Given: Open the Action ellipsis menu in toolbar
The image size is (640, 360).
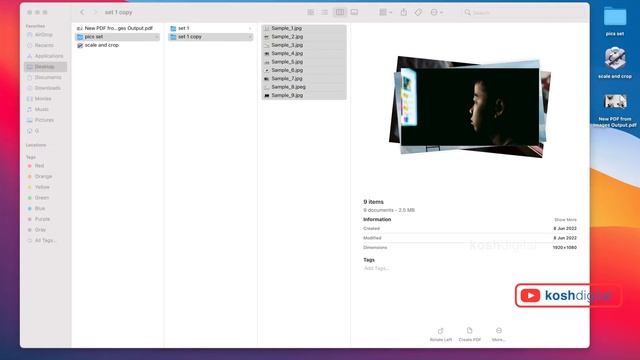Looking at the screenshot, I should coord(436,12).
